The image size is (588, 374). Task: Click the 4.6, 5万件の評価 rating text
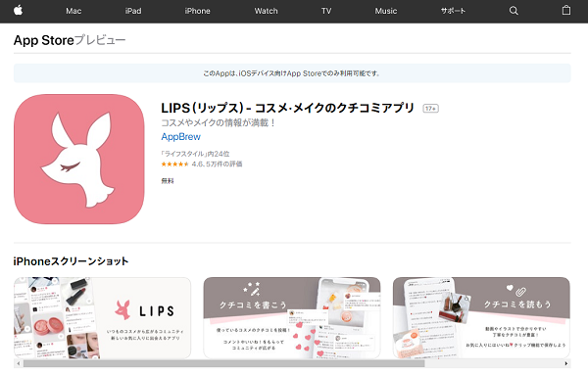217,164
